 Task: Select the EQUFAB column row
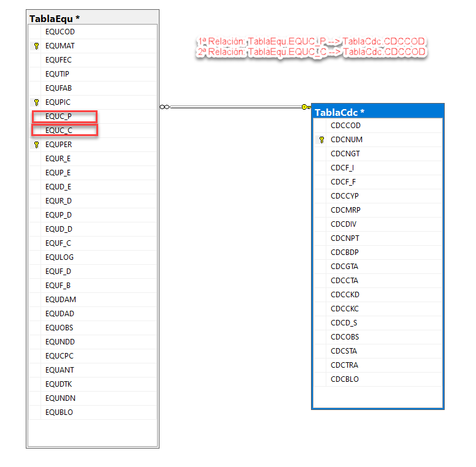(93, 88)
